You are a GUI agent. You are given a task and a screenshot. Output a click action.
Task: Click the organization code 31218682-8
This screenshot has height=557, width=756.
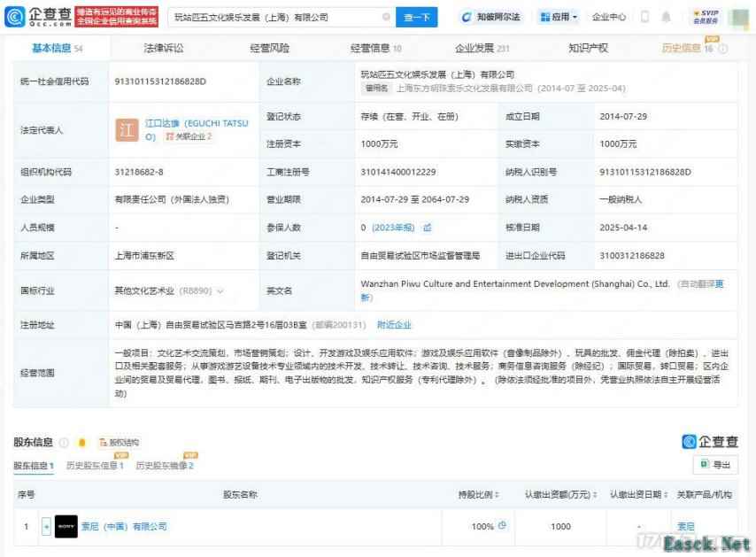click(139, 172)
